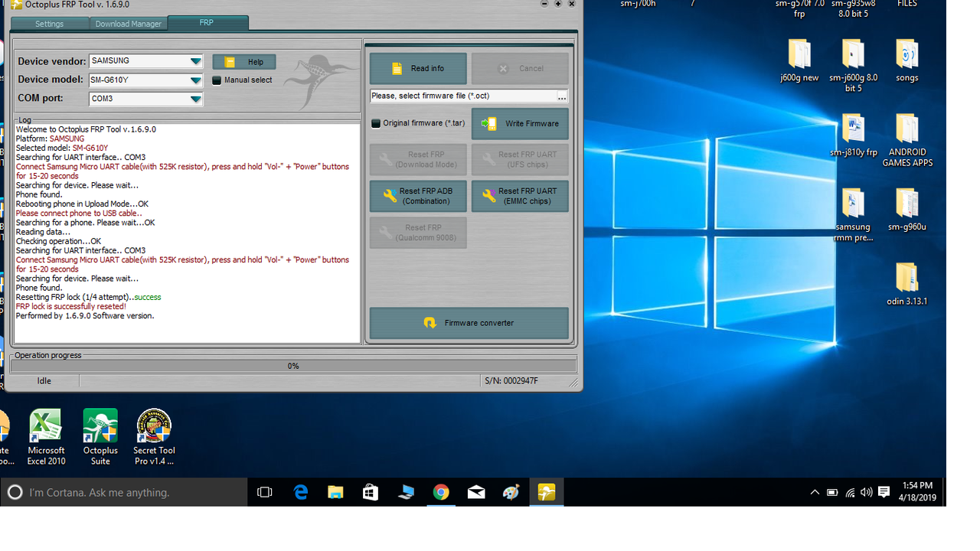Image resolution: width=980 pixels, height=551 pixels.
Task: Browse for firmware file with ellipsis button
Action: [x=562, y=96]
